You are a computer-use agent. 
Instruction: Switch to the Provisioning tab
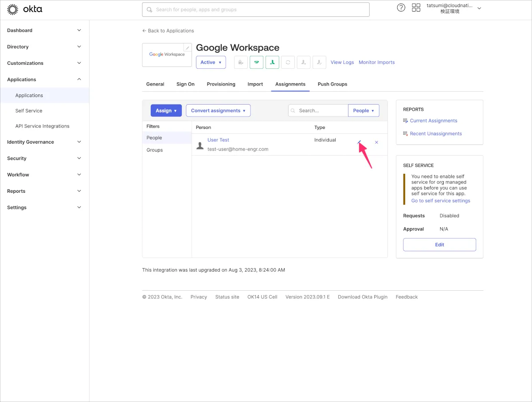coord(221,84)
